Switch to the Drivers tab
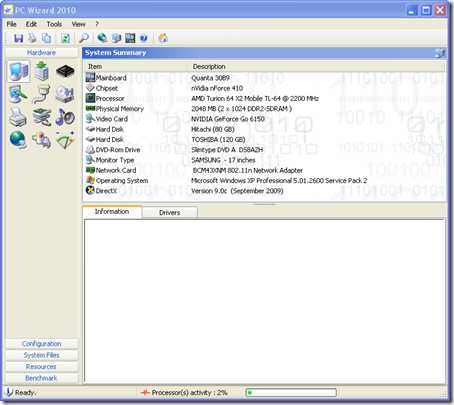 [170, 213]
